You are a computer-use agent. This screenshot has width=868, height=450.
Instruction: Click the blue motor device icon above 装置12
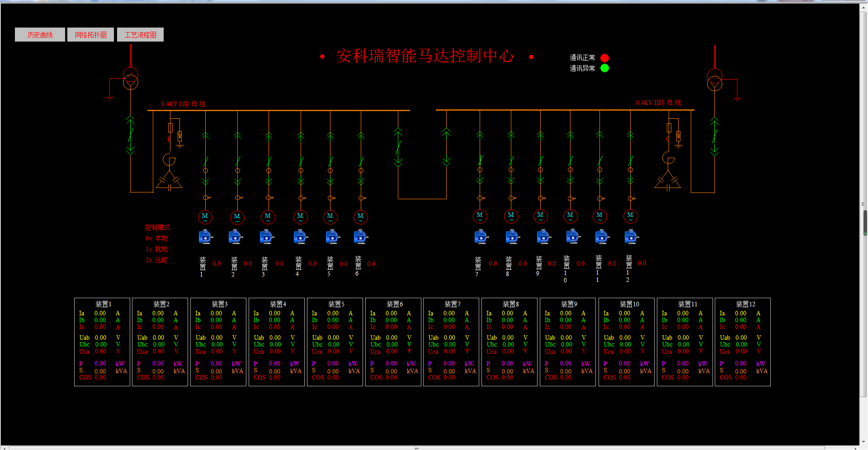pos(631,237)
